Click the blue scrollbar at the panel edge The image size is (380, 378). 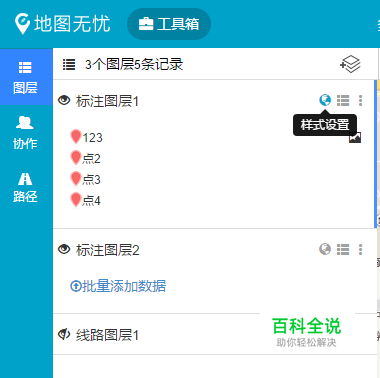(376, 154)
